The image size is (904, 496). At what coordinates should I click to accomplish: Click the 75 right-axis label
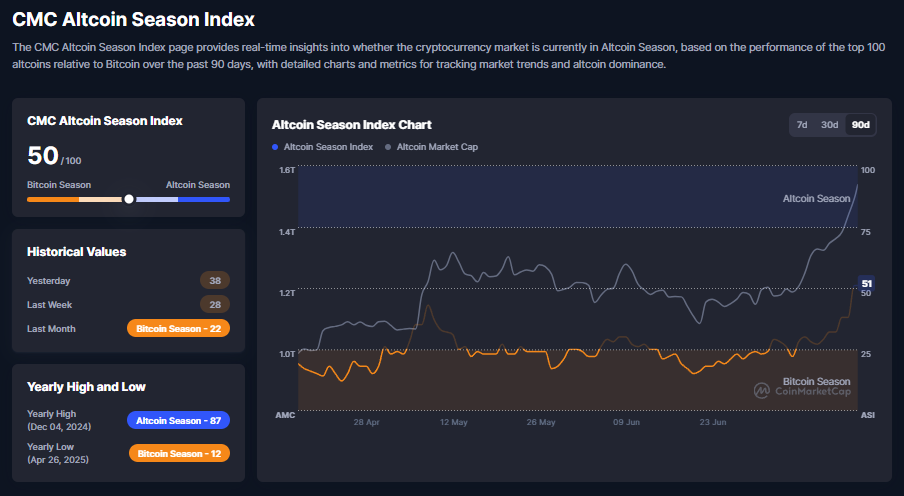pos(865,232)
